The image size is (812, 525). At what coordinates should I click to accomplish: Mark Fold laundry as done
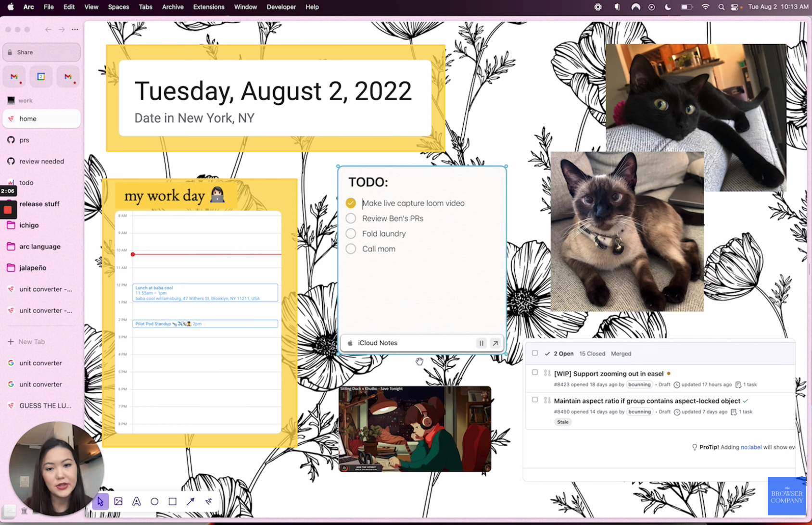coord(351,234)
